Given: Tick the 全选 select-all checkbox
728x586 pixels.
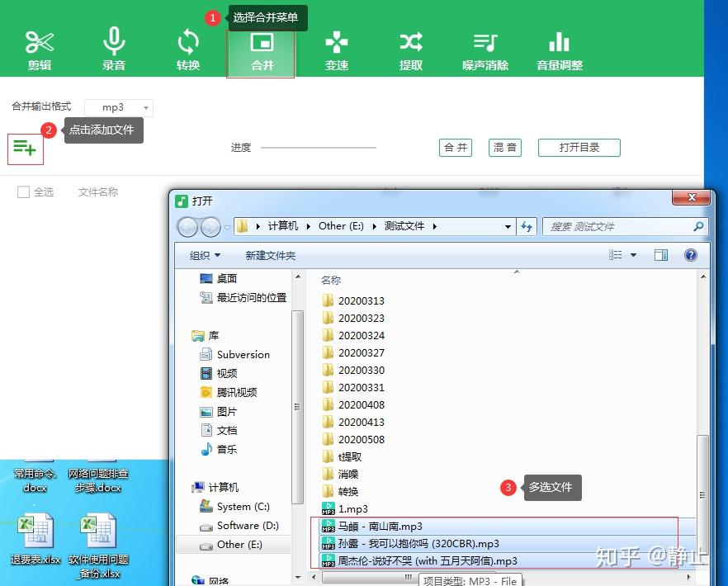Looking at the screenshot, I should tap(23, 191).
